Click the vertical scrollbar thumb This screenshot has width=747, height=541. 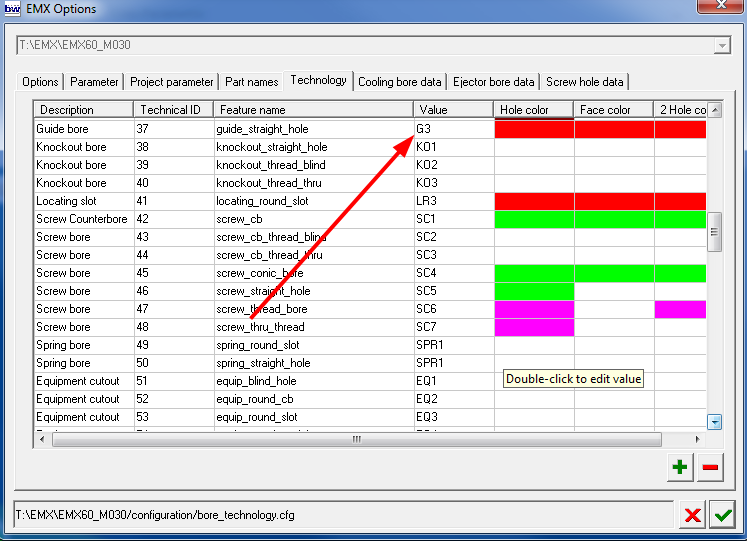(x=715, y=232)
